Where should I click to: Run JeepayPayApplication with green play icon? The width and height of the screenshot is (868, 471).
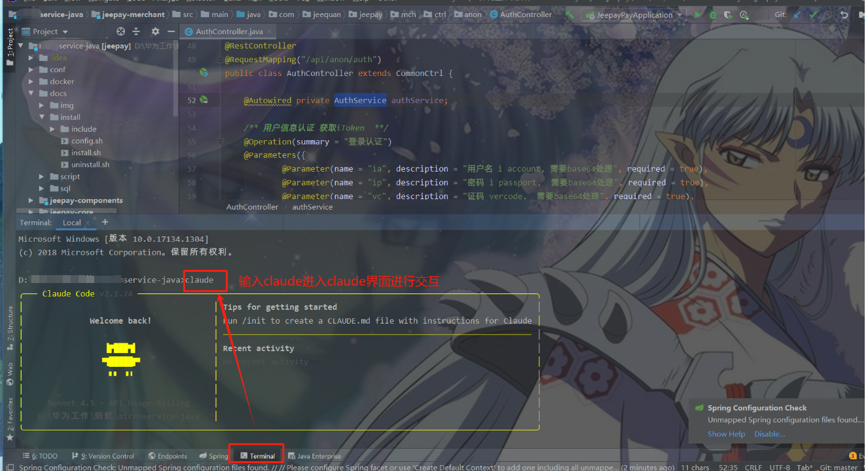click(x=698, y=14)
